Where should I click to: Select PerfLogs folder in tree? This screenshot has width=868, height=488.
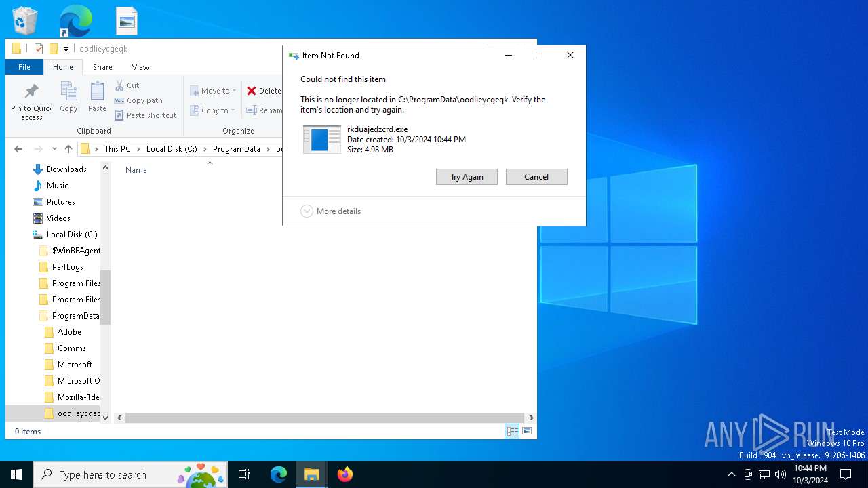(x=68, y=267)
